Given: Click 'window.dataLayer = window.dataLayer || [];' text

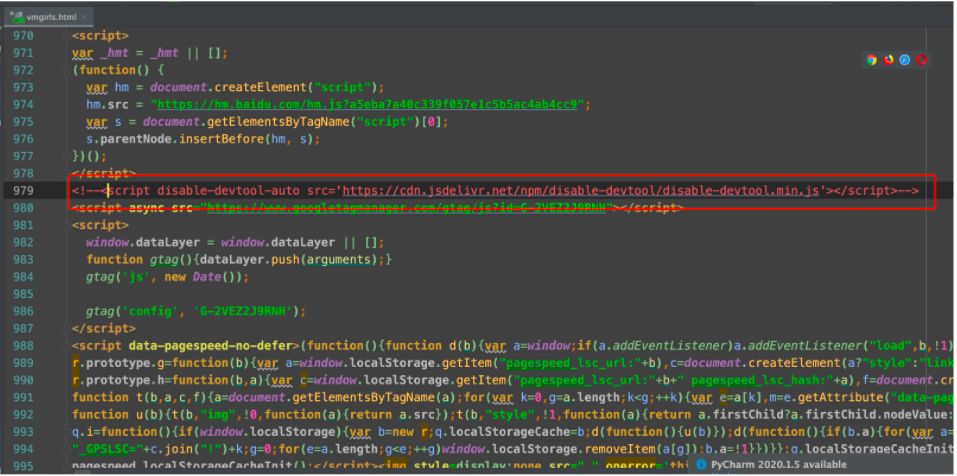Looking at the screenshot, I should [235, 242].
